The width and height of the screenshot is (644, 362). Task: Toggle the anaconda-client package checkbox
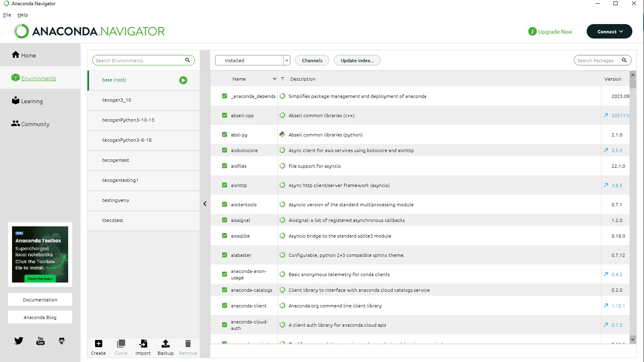pos(225,305)
